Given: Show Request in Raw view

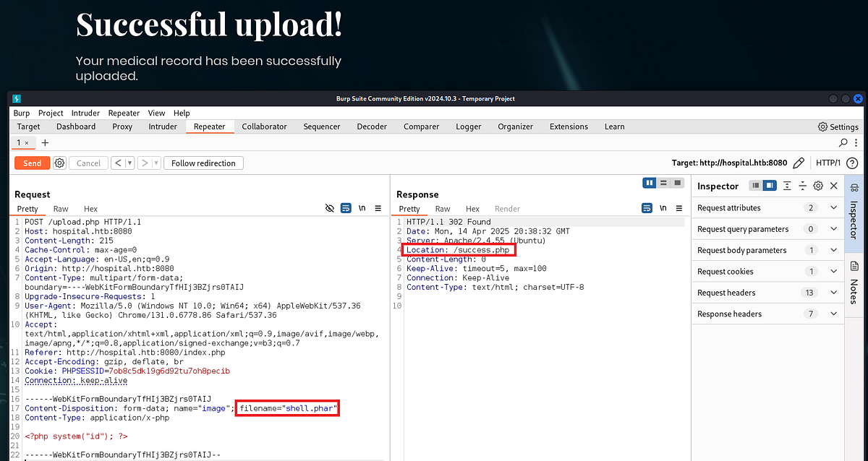Looking at the screenshot, I should coord(61,209).
